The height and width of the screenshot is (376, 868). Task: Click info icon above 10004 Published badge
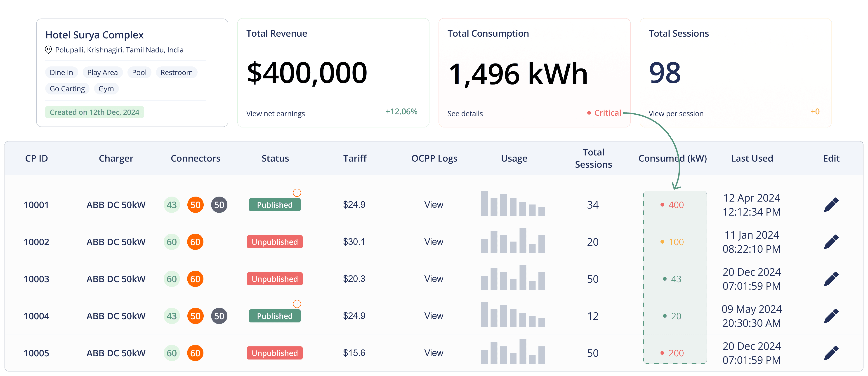click(x=297, y=304)
